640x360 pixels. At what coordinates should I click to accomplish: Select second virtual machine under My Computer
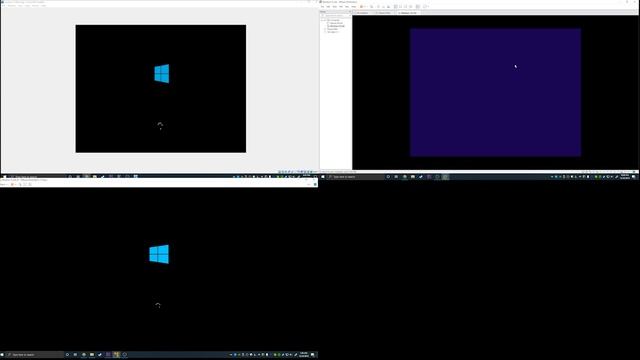click(336, 26)
